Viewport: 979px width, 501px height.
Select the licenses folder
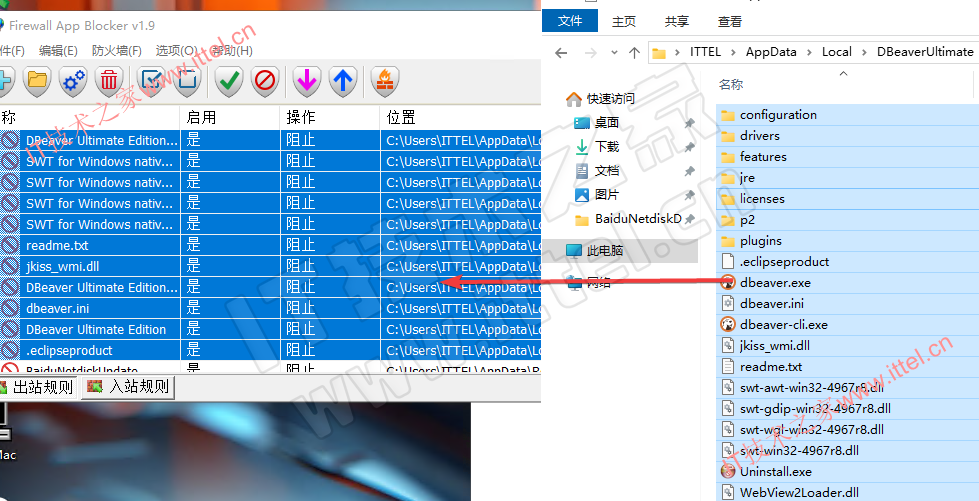(762, 199)
